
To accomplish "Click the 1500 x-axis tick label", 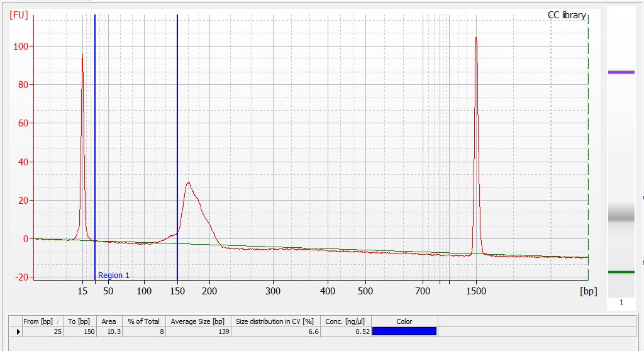I will pos(476,291).
